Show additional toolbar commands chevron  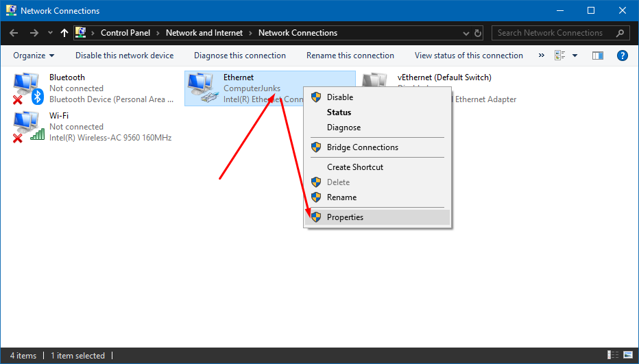click(x=541, y=55)
